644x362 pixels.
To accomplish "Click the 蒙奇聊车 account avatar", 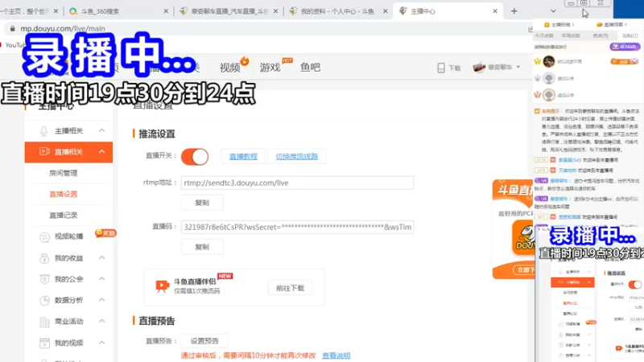I will point(479,67).
